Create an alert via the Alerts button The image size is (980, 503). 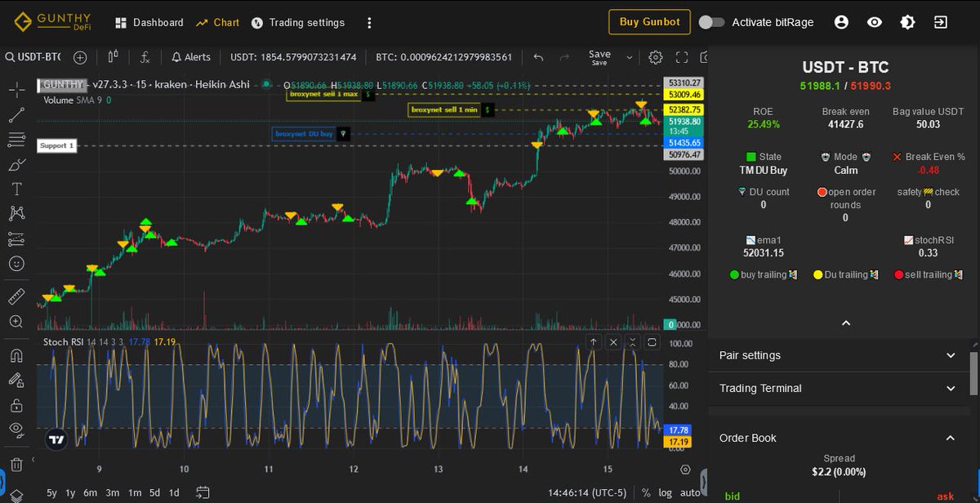click(191, 57)
